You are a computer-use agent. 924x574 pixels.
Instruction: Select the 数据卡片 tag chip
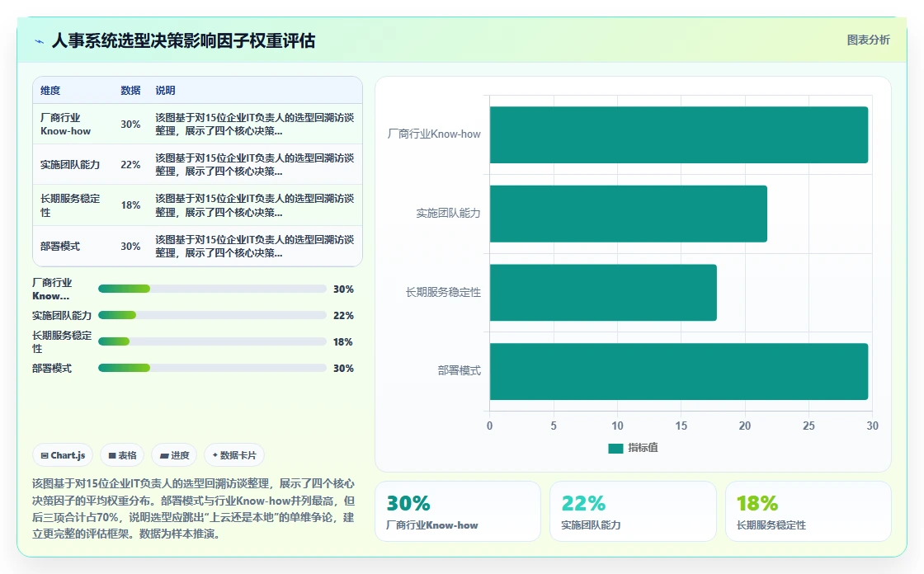pyautogui.click(x=234, y=455)
